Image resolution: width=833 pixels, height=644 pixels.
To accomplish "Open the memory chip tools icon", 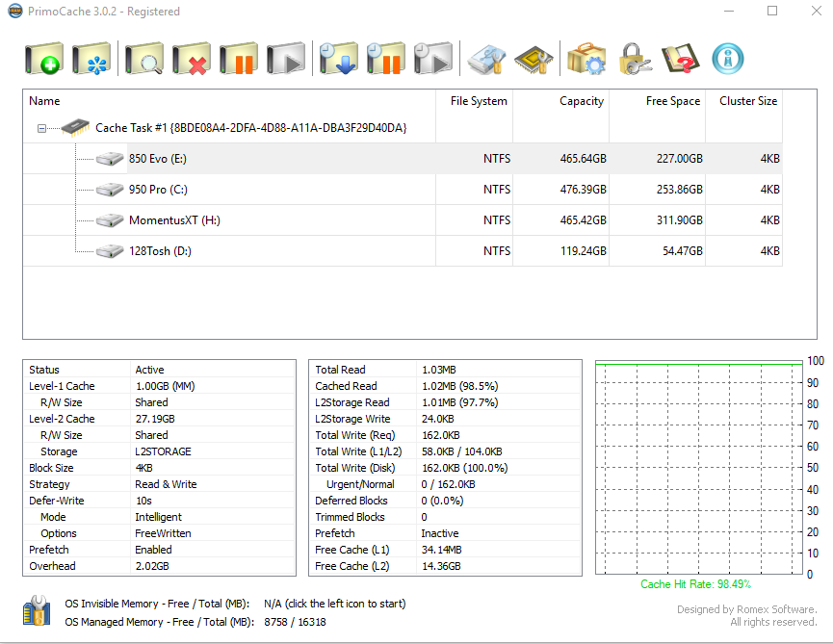I will coord(534,60).
